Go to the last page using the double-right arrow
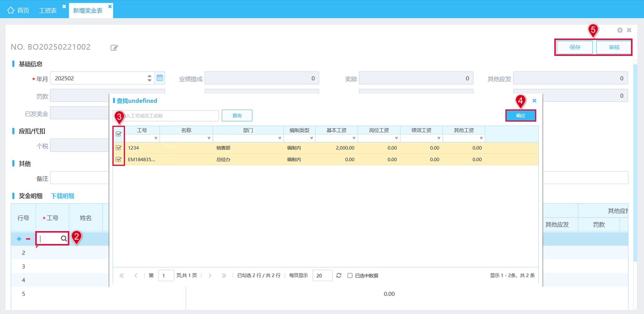 point(224,275)
